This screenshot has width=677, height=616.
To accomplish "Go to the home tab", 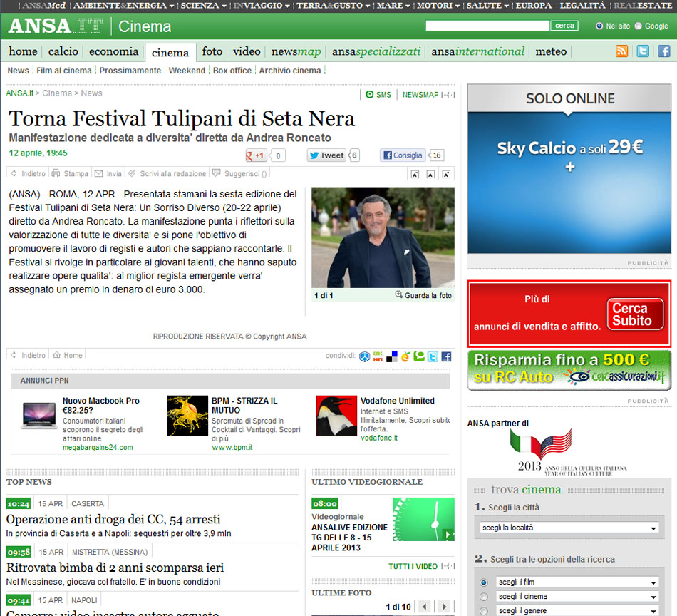I will [23, 51].
